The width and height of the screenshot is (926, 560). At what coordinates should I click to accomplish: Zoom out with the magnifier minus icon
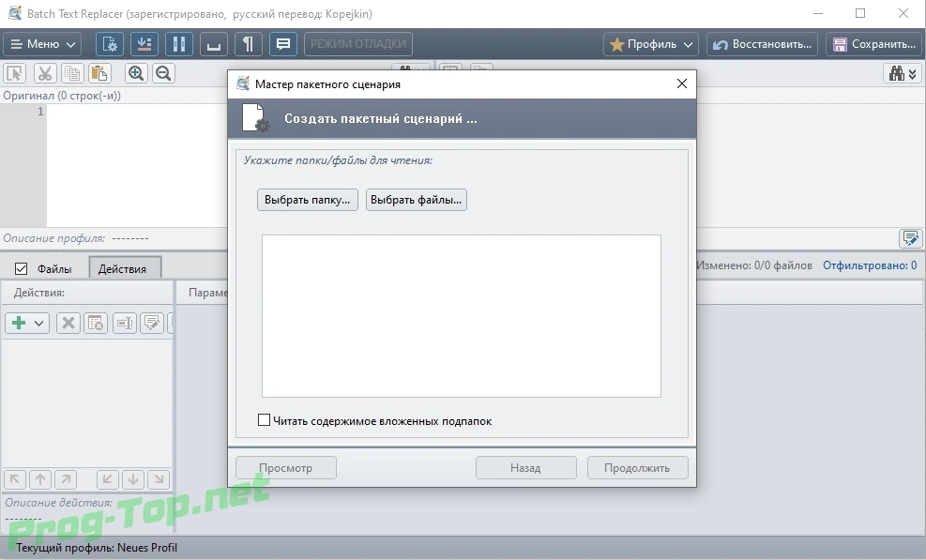[163, 73]
